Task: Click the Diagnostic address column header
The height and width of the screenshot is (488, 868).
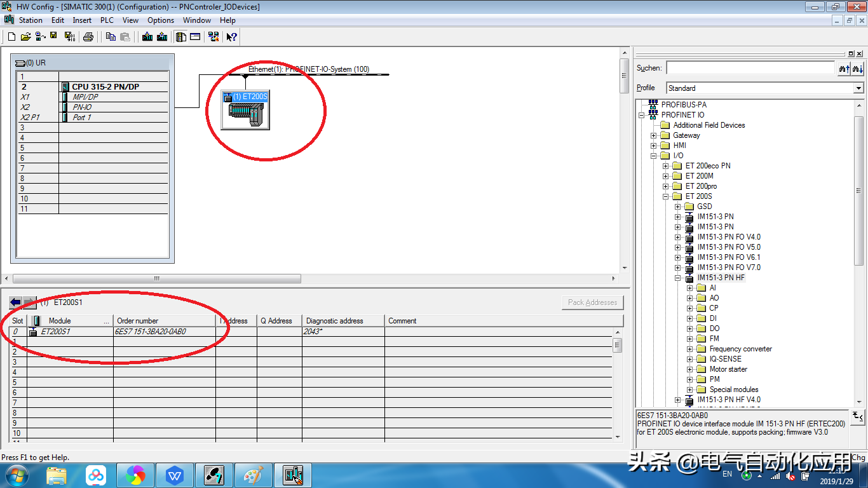Action: pos(343,321)
